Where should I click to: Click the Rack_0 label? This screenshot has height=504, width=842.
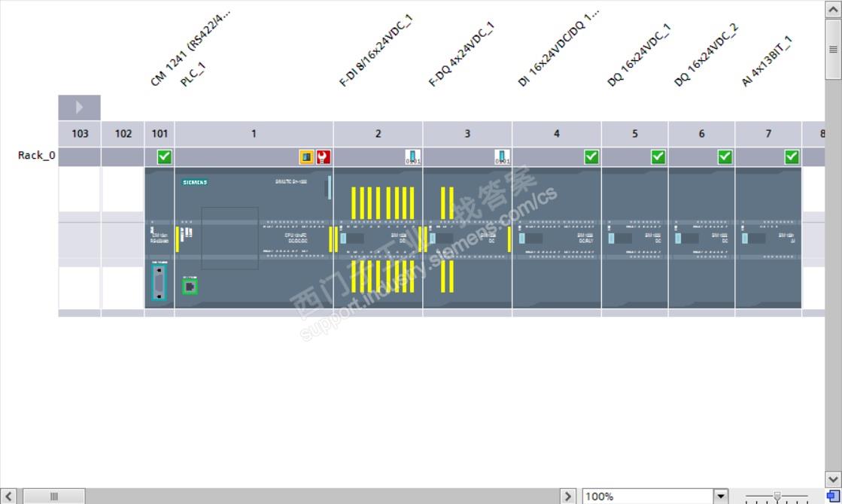pos(37,155)
